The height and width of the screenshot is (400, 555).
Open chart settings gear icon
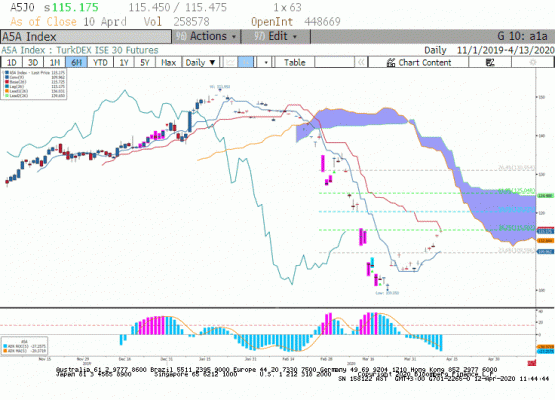click(532, 63)
